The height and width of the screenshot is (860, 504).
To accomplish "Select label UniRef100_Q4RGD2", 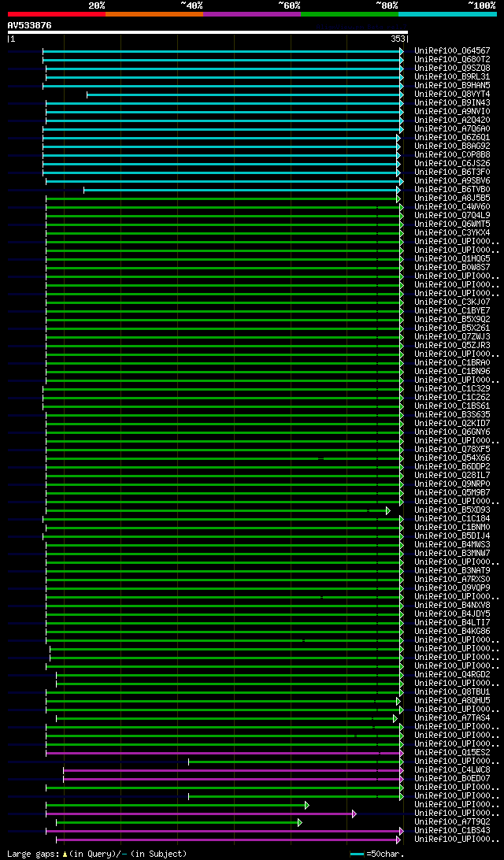I will [453, 675].
